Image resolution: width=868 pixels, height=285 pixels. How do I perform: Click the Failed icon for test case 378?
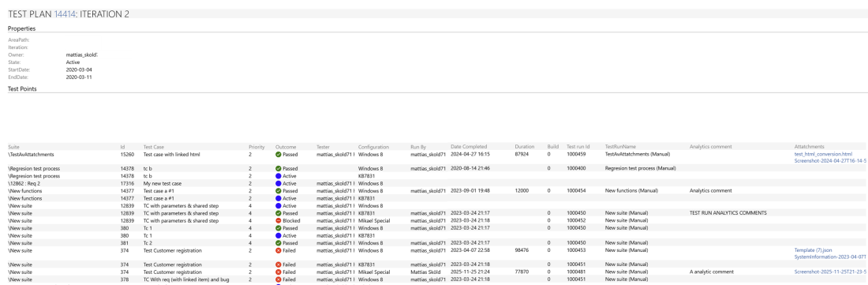[x=279, y=280]
